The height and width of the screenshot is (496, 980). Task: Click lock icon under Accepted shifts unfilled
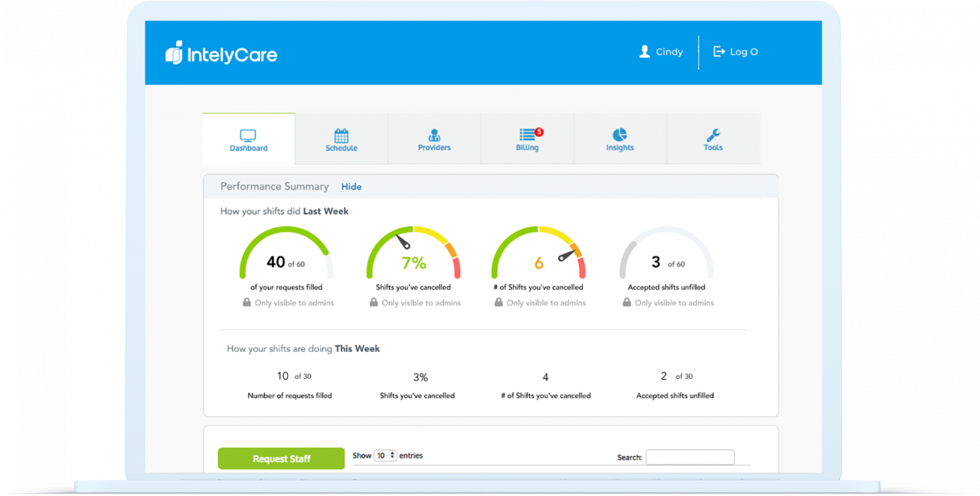point(627,302)
